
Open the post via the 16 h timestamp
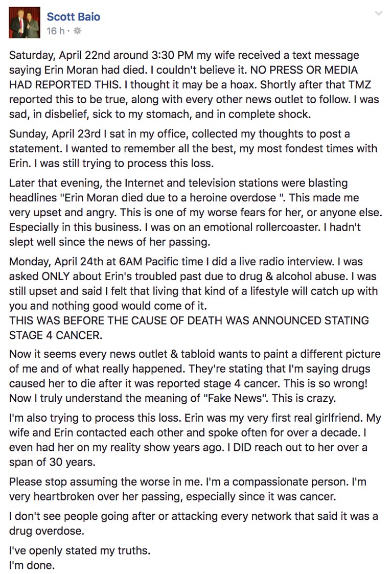[55, 31]
